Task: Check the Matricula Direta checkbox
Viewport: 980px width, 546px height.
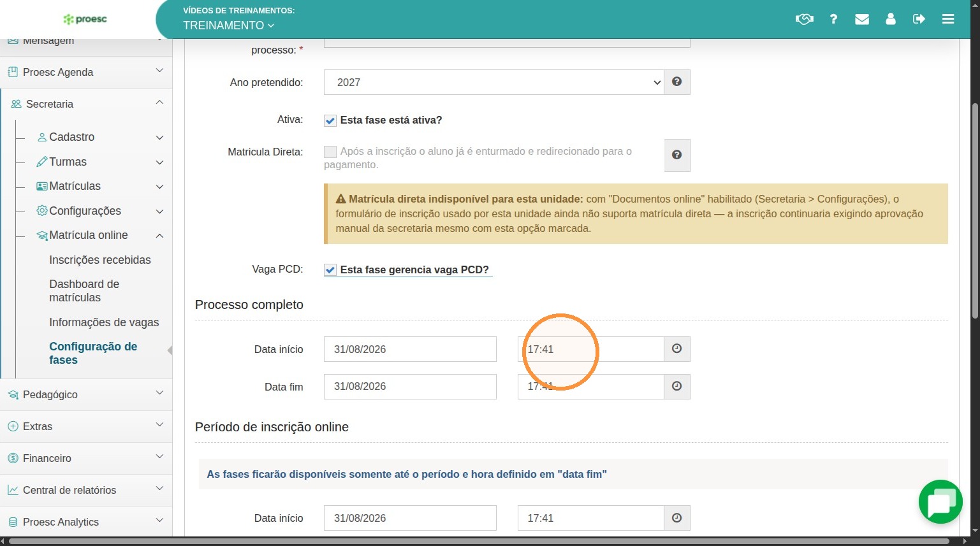Action: pyautogui.click(x=330, y=152)
